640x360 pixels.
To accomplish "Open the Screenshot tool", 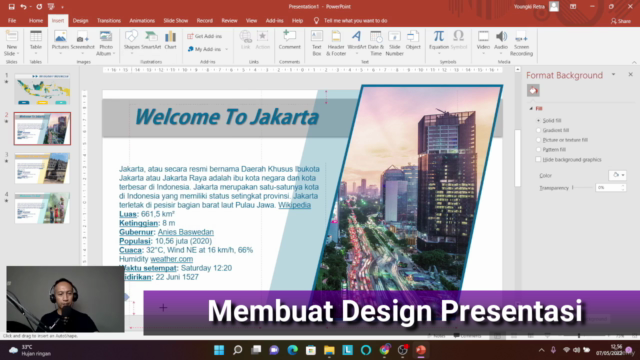I will tap(82, 41).
